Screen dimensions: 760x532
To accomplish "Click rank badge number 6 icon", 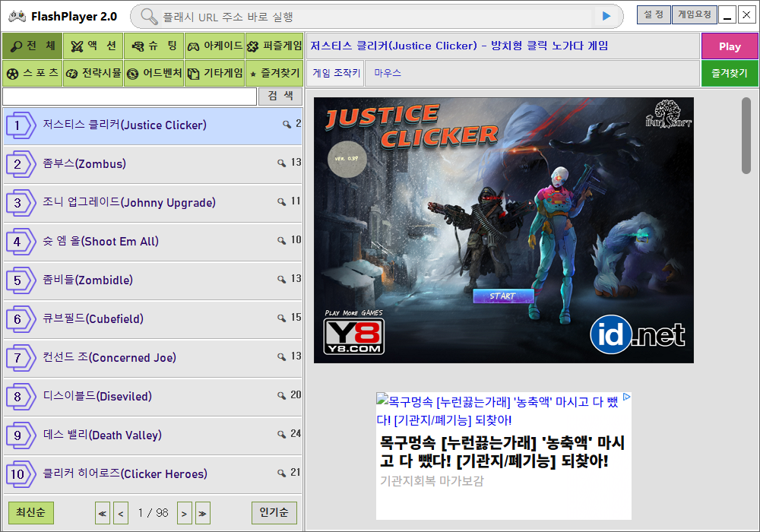I will (x=21, y=319).
